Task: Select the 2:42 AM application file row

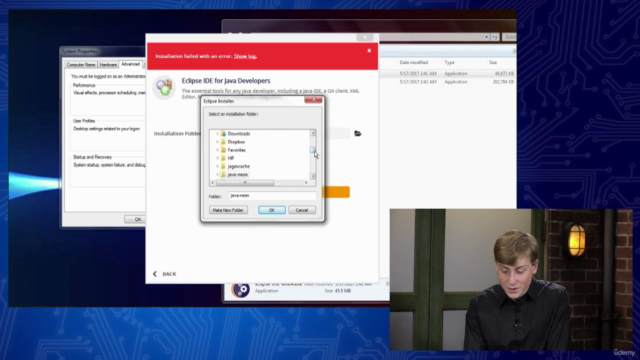Action: click(448, 82)
